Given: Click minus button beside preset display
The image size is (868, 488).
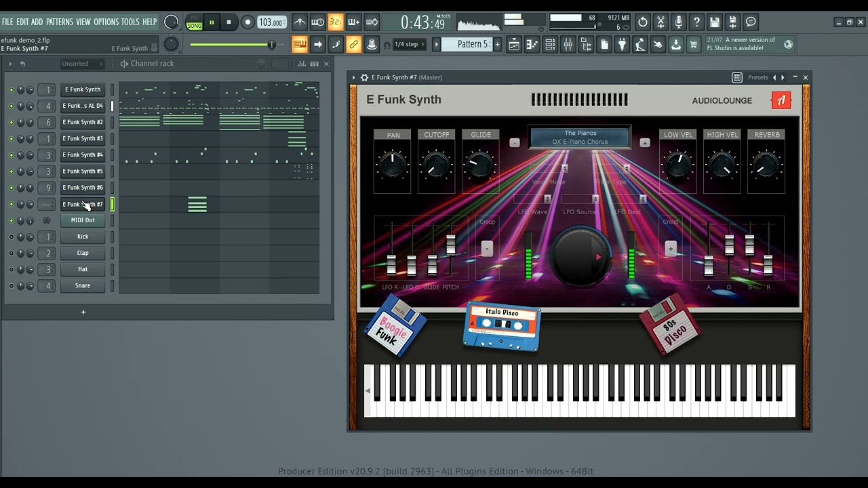Looking at the screenshot, I should pos(515,142).
